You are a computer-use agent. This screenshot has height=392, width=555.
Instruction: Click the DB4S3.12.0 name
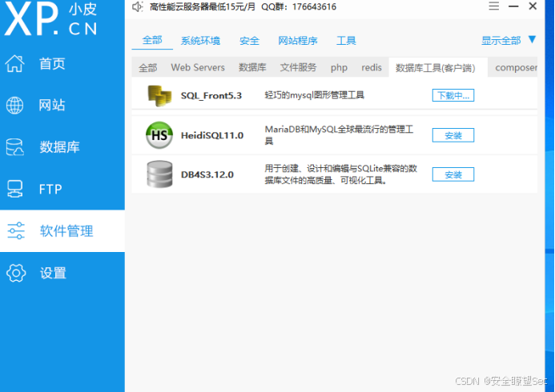pos(207,174)
